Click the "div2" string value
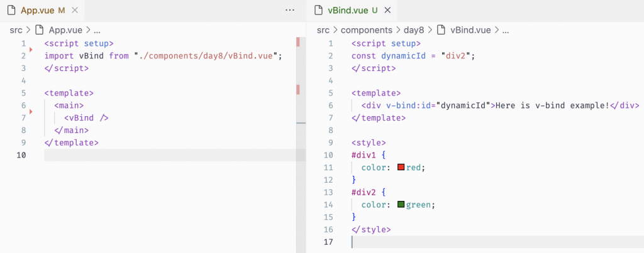This screenshot has height=253, width=644. click(x=456, y=56)
